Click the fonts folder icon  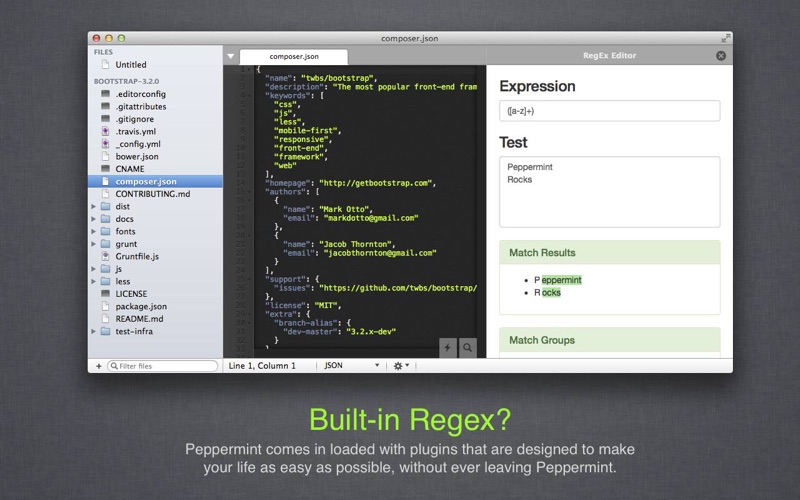coord(106,232)
